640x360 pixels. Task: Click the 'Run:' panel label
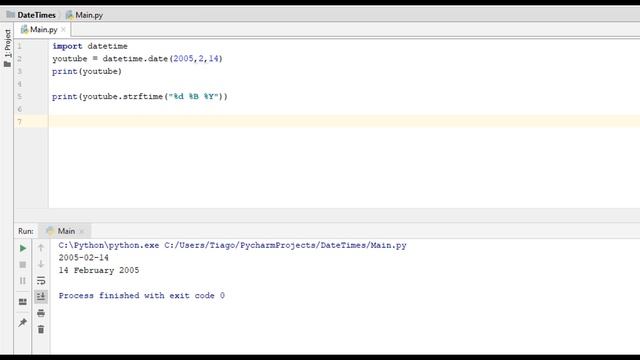[x=26, y=231]
